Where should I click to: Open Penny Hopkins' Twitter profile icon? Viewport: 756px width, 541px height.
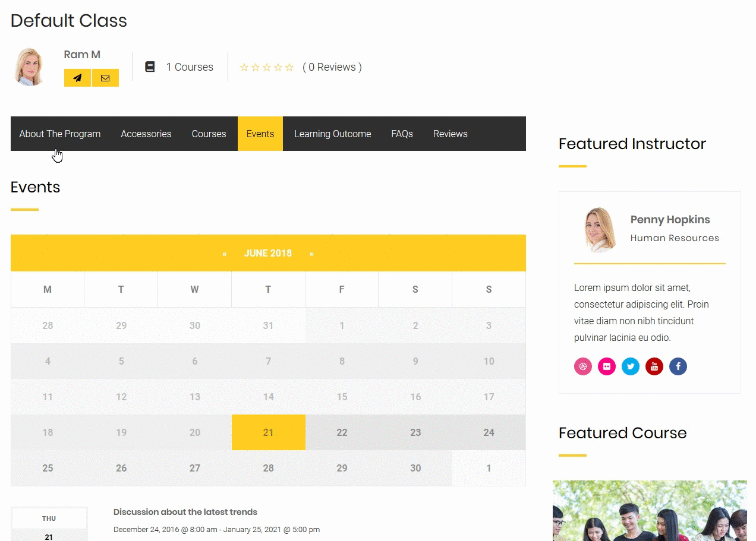(631, 366)
